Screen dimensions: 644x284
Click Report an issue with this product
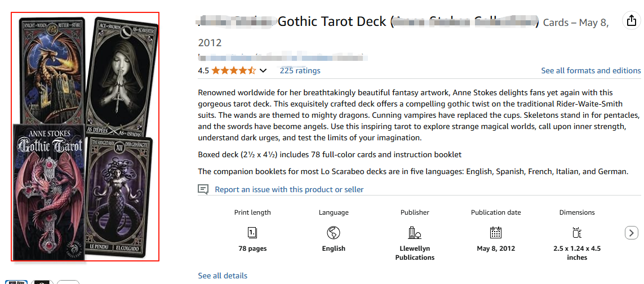click(289, 189)
